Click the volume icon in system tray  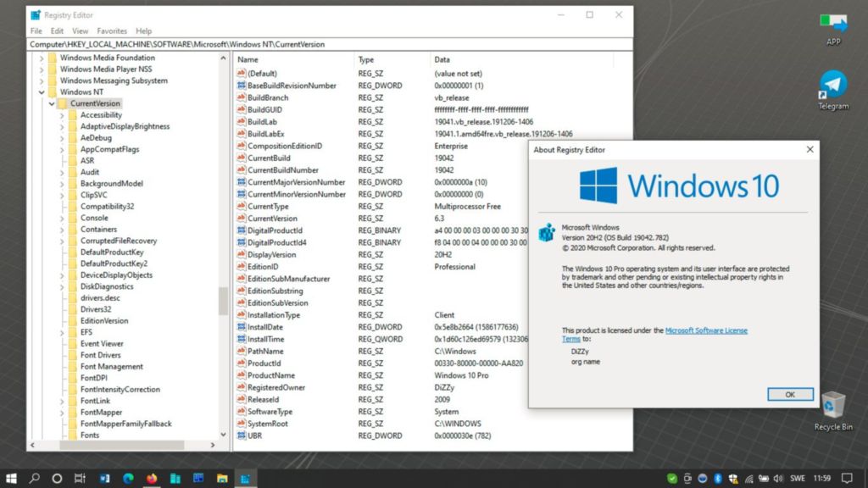(x=778, y=478)
